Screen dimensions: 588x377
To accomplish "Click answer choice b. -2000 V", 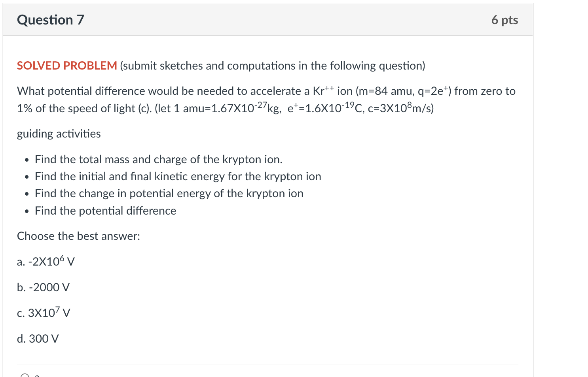I will tap(43, 287).
